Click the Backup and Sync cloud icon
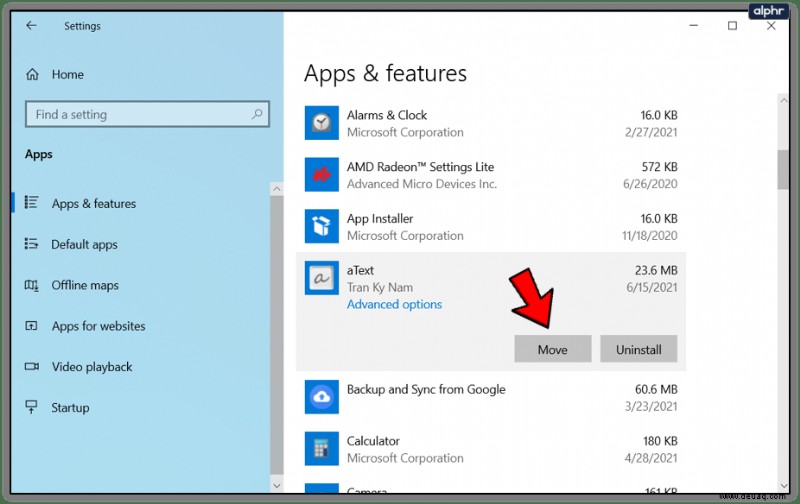This screenshot has width=800, height=504. (x=321, y=397)
